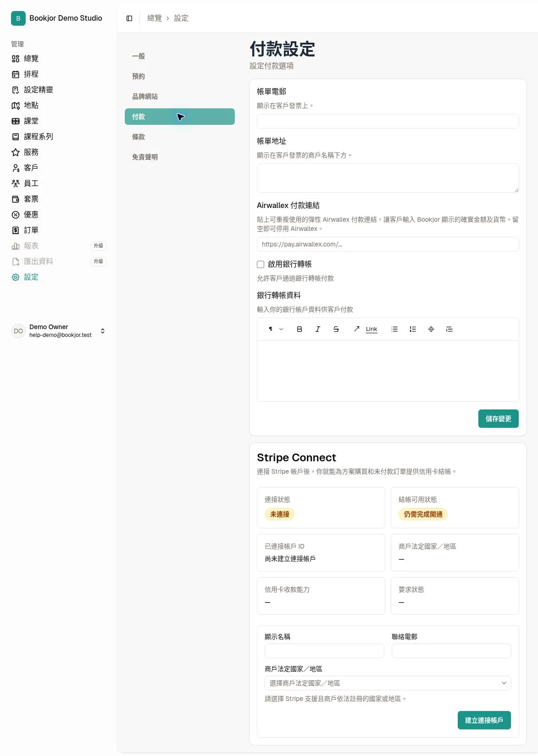Toggle the sidebar panel icon

[x=129, y=18]
